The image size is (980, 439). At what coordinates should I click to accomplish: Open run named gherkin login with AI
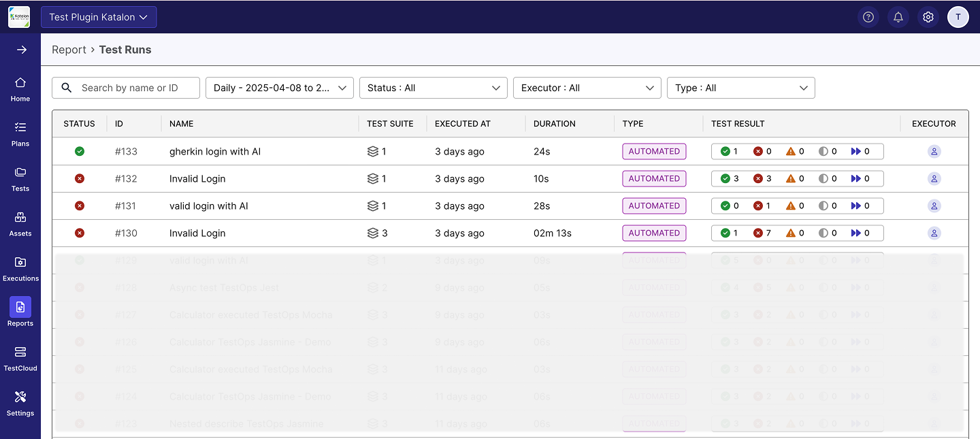[215, 151]
